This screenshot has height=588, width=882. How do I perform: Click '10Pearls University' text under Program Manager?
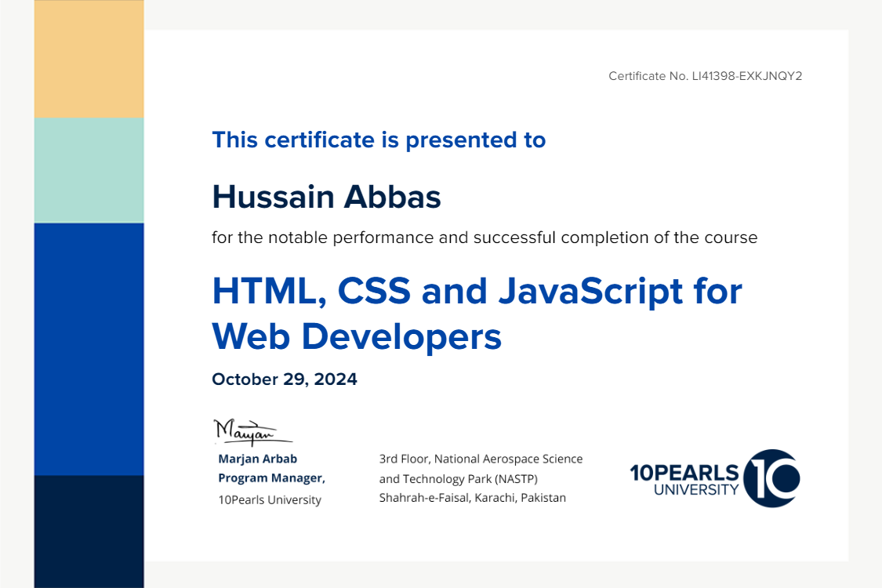coord(270,500)
